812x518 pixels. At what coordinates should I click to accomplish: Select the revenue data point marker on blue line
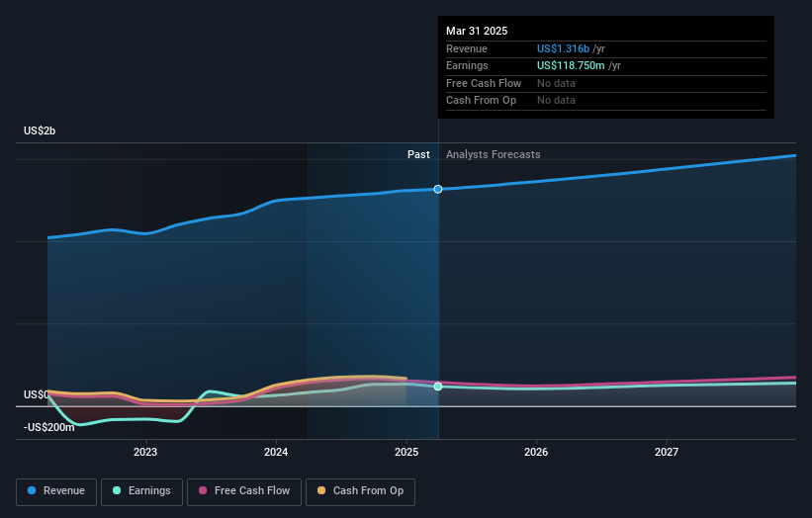438,190
